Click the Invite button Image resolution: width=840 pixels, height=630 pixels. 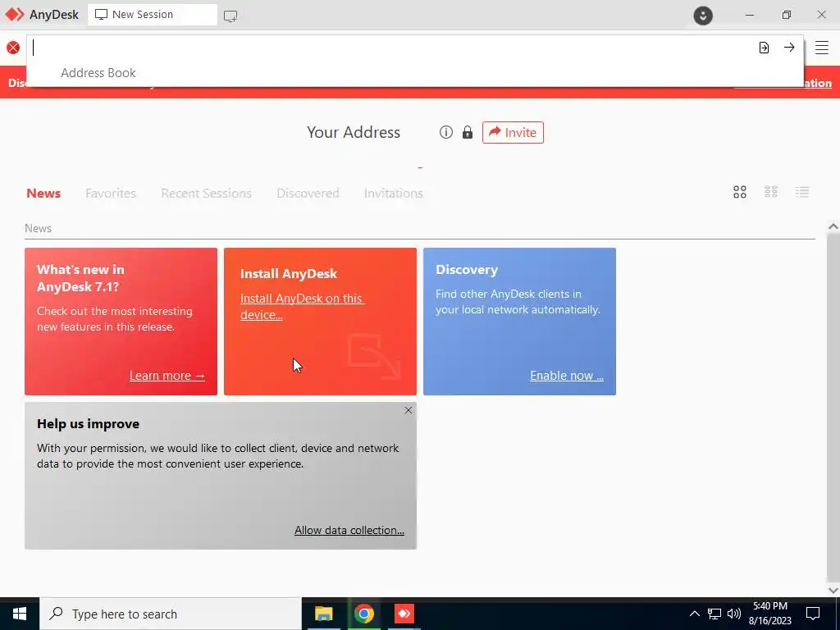point(513,132)
